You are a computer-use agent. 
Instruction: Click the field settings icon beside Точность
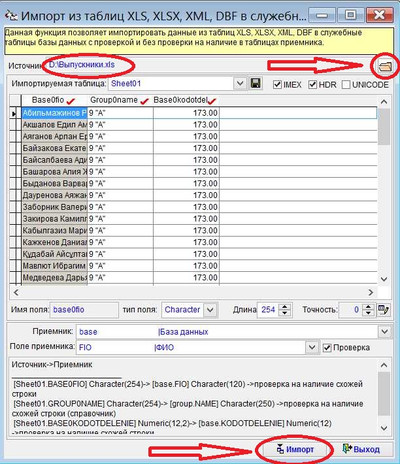pos(383,310)
